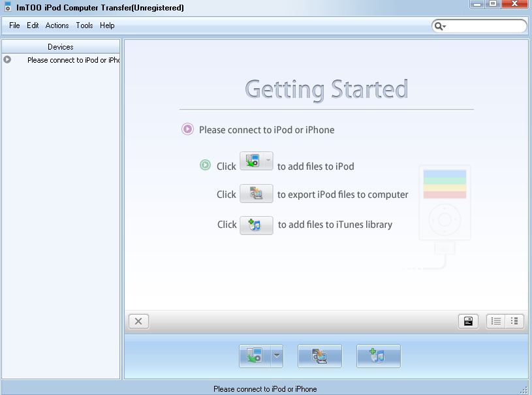
Task: Click Getting Started add files to iTunes button
Action: click(x=256, y=225)
